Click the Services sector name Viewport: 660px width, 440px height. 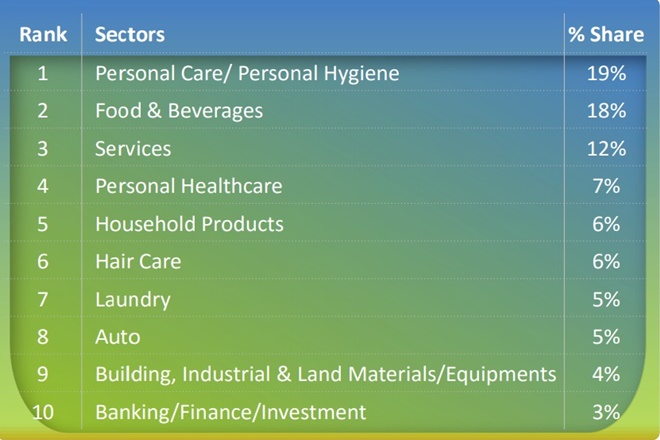tap(133, 149)
